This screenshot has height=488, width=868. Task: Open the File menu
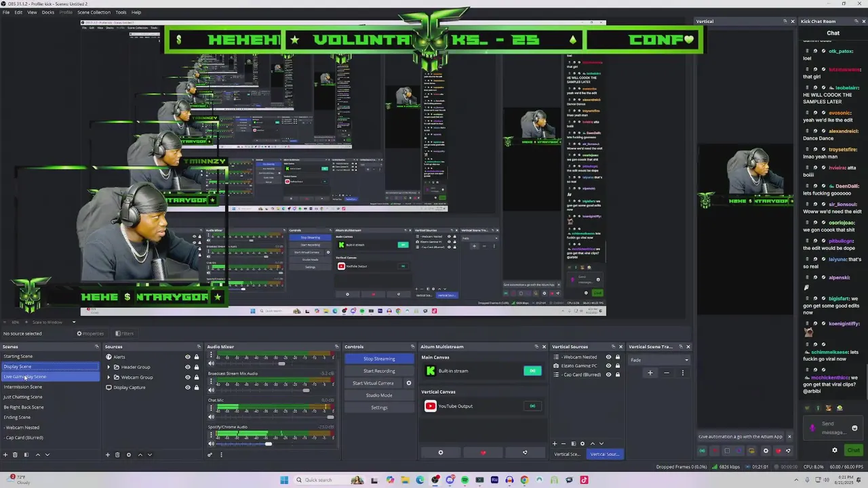(6, 12)
